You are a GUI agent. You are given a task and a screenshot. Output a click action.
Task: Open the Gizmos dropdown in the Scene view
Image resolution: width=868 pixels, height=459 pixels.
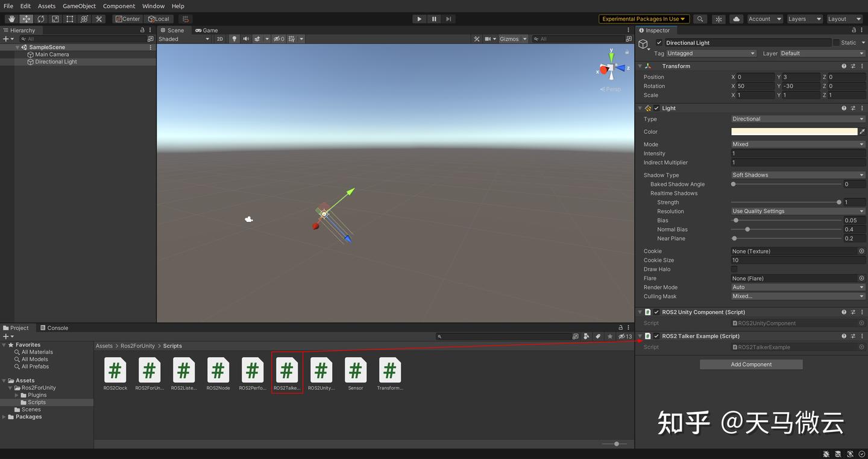click(512, 39)
